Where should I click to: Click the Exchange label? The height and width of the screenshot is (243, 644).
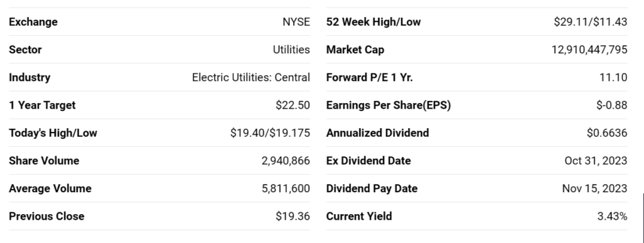[x=33, y=22]
